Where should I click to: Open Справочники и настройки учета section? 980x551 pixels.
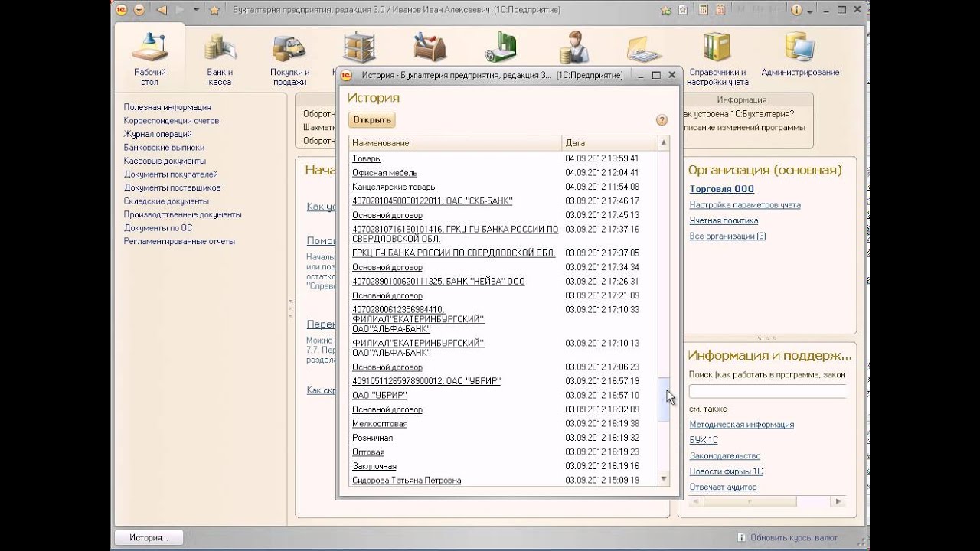click(717, 59)
